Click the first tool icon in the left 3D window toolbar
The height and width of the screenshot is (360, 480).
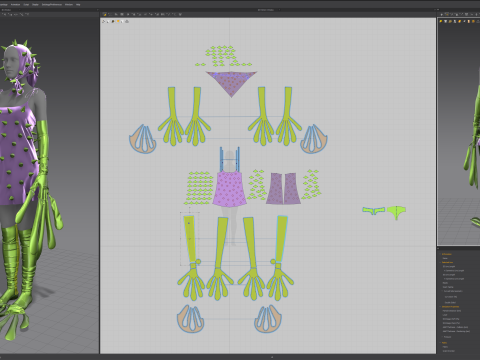[3, 14]
